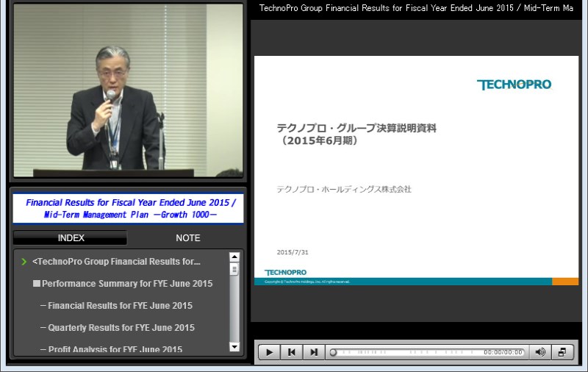Screen dimensions: 588x372
Task: Open the NOTE tab
Action: [188, 237]
